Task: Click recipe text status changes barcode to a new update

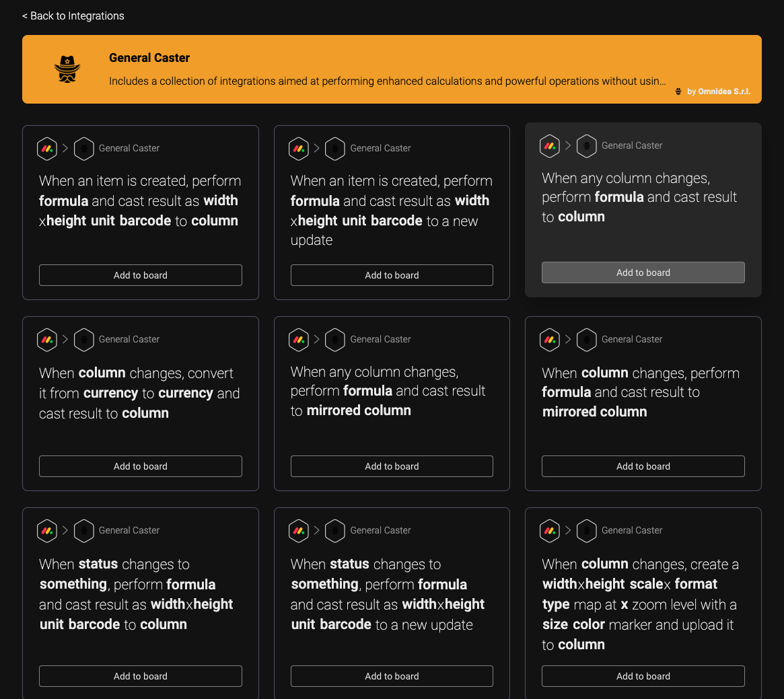Action: [x=388, y=594]
